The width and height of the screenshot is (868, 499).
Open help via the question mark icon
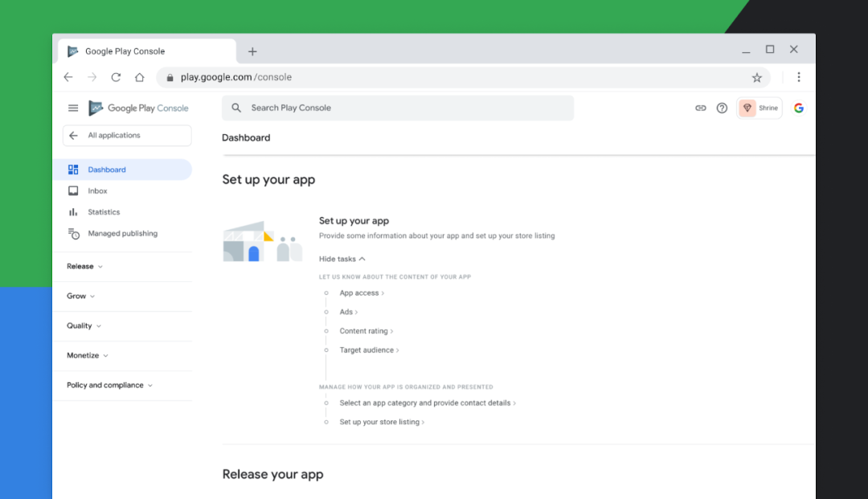(721, 108)
